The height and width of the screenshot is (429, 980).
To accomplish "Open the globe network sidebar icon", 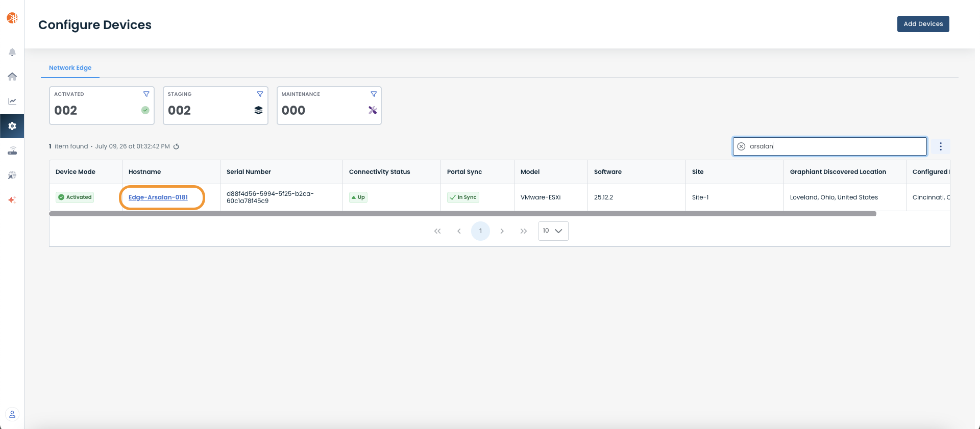I will (x=12, y=175).
